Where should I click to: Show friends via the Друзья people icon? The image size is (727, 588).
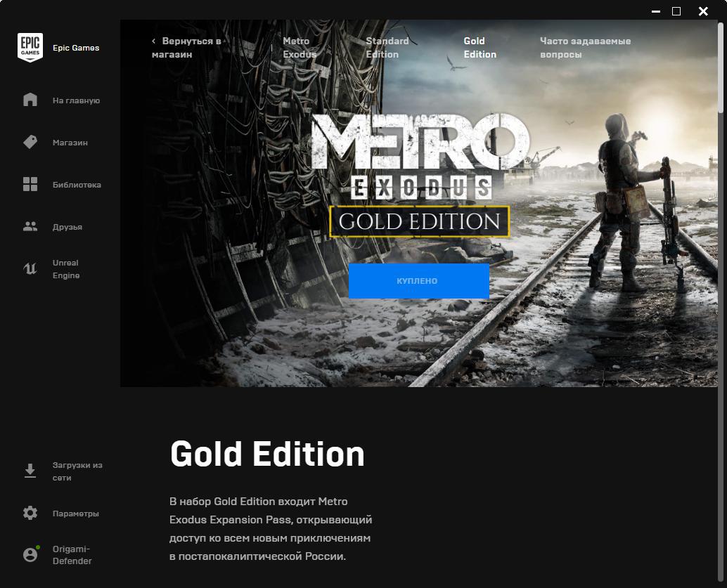click(30, 226)
